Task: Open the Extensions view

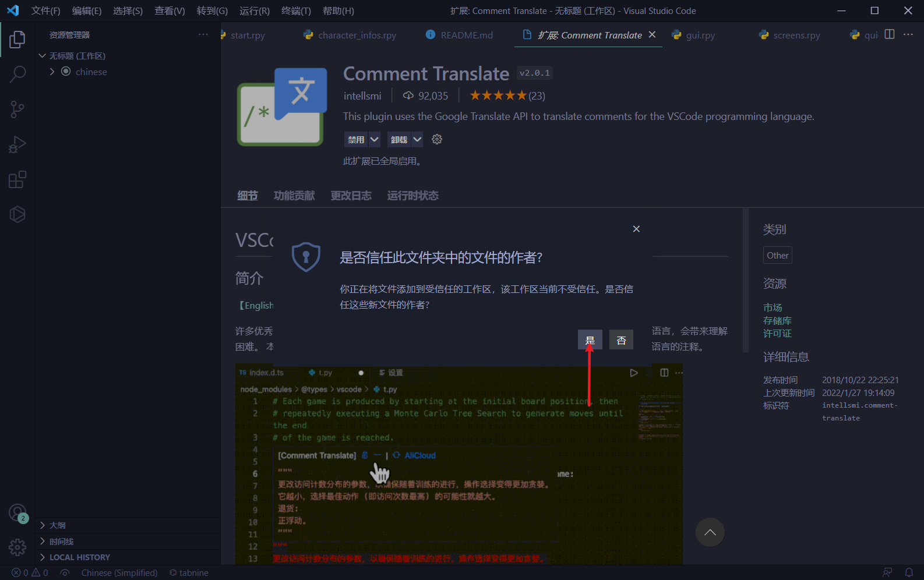Action: (x=17, y=179)
